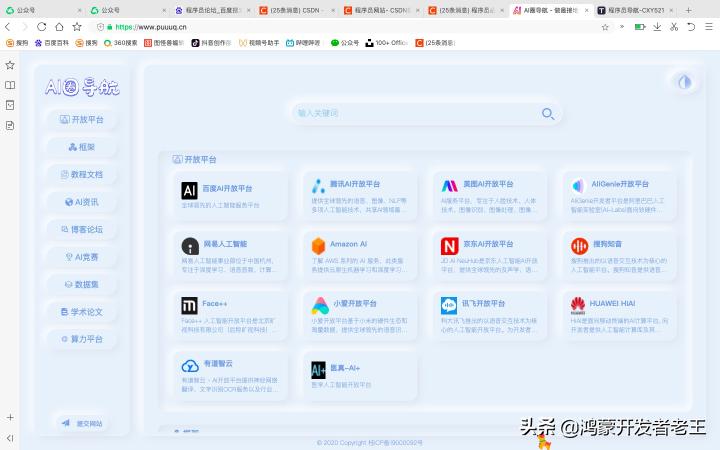Click the 美图AI开放平台 logo icon

[450, 186]
